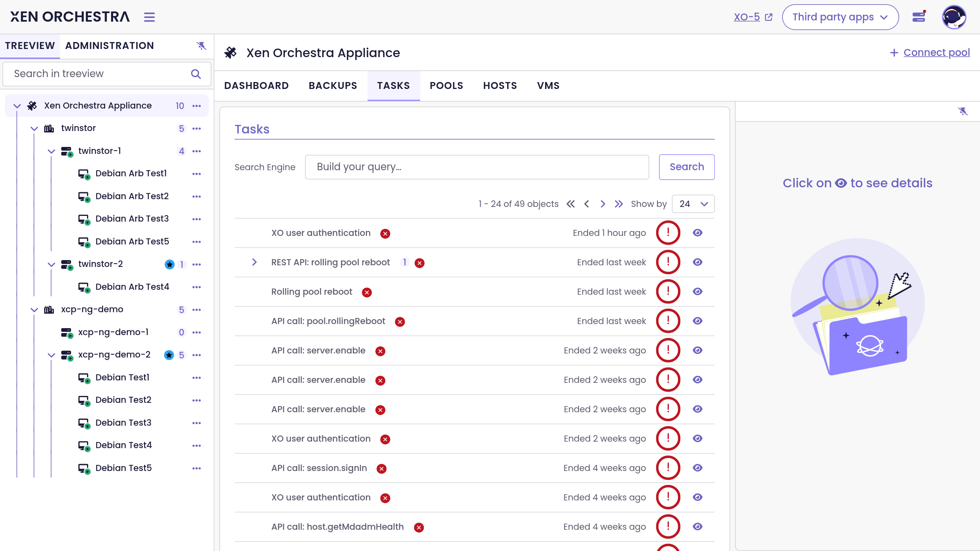Open more options for Debian Arb Test3
Screen dimensions: 980x551
(x=197, y=219)
